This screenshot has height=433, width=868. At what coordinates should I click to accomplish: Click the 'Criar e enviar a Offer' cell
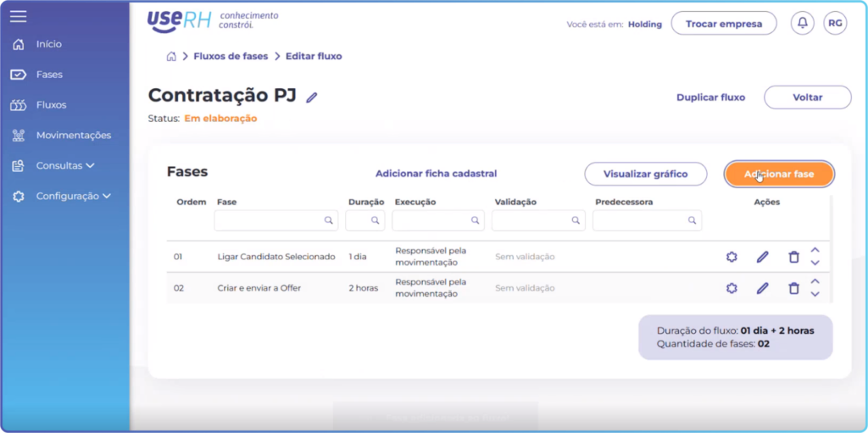click(259, 288)
